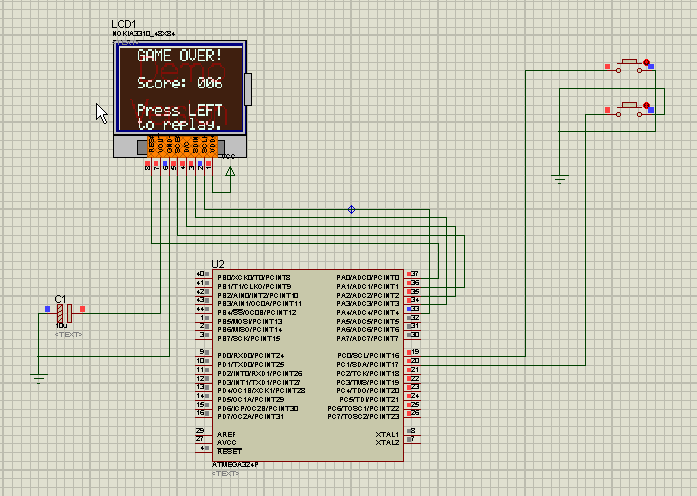Click the blue wire junction marker on LCD wire
The image size is (697, 496).
[x=351, y=209]
